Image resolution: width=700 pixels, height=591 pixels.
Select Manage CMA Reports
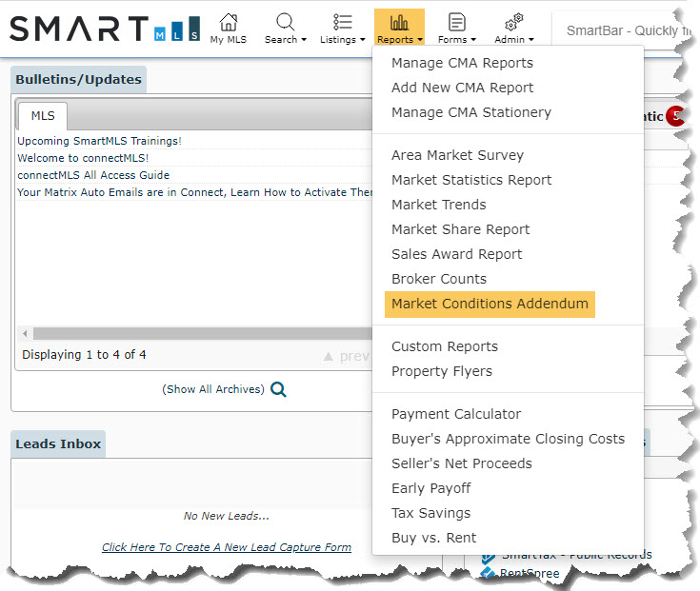(463, 63)
